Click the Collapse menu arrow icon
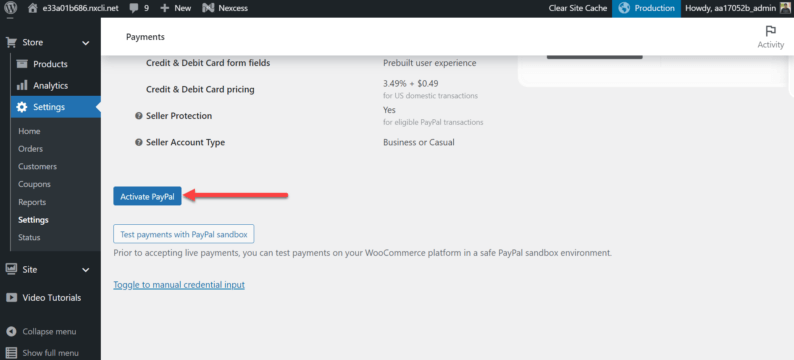 11,332
